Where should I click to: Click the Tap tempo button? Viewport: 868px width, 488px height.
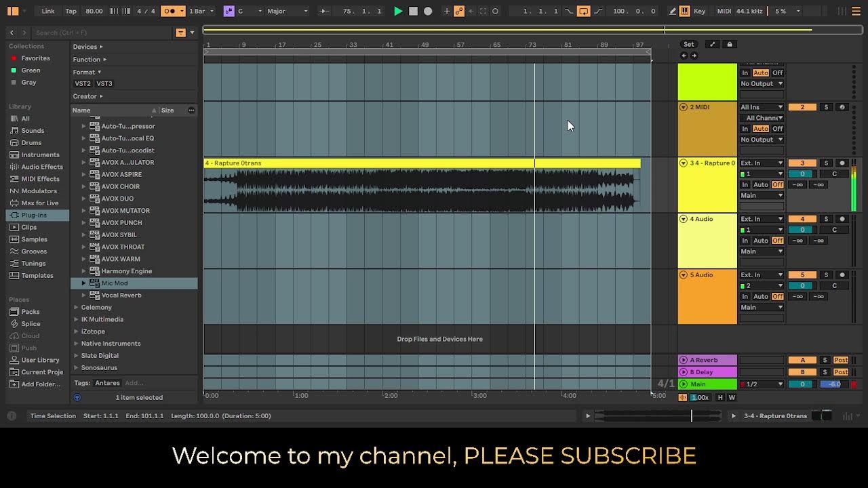click(x=71, y=11)
